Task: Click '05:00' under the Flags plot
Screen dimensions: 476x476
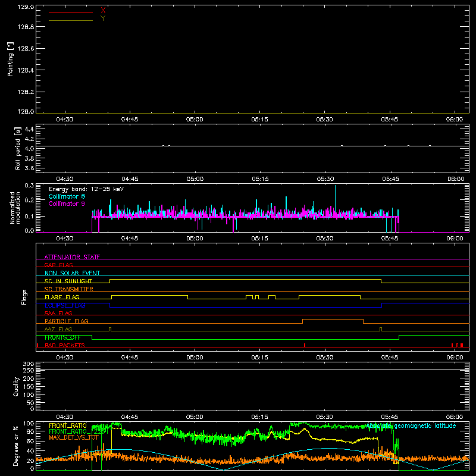Action: tap(195, 358)
